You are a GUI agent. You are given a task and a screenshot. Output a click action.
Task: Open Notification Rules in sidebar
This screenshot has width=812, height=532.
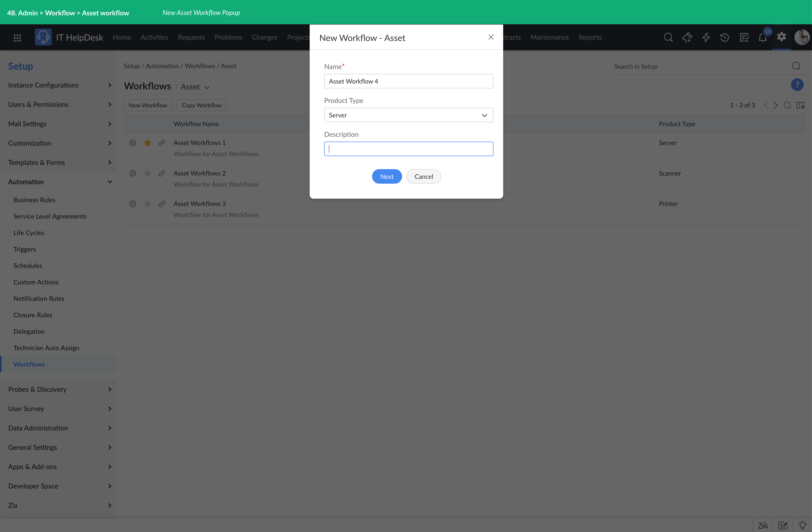(39, 299)
